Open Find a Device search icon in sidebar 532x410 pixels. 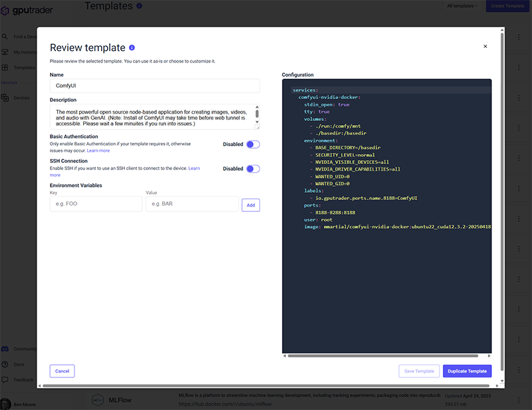(x=5, y=37)
